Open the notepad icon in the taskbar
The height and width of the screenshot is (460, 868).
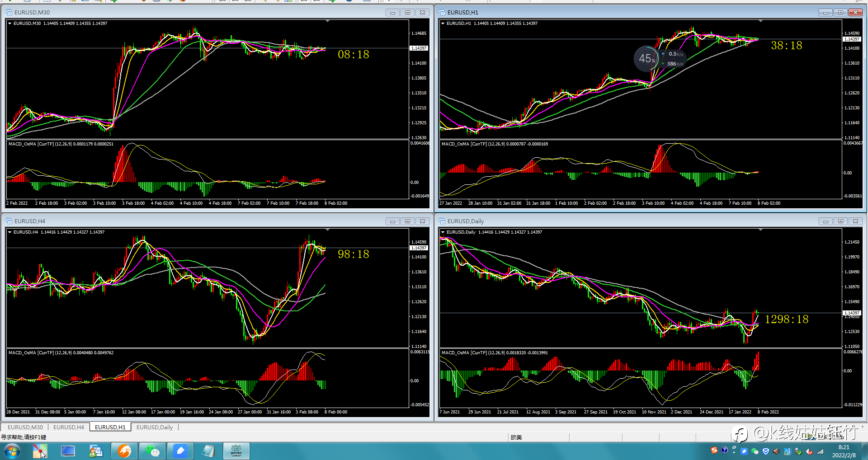(208, 451)
